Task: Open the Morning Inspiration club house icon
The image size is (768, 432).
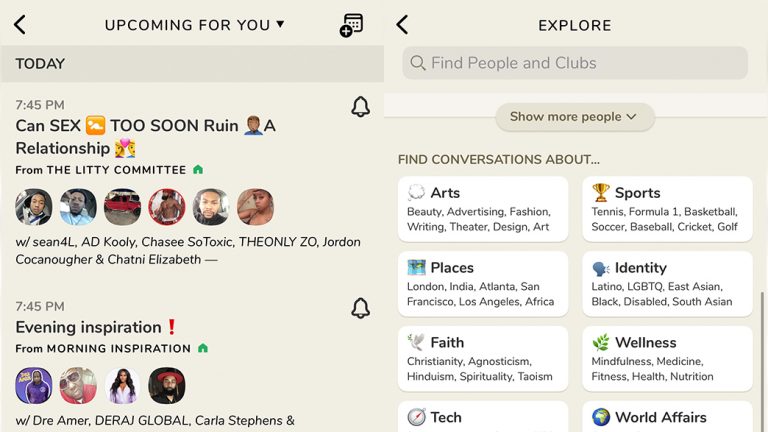Action: [203, 348]
